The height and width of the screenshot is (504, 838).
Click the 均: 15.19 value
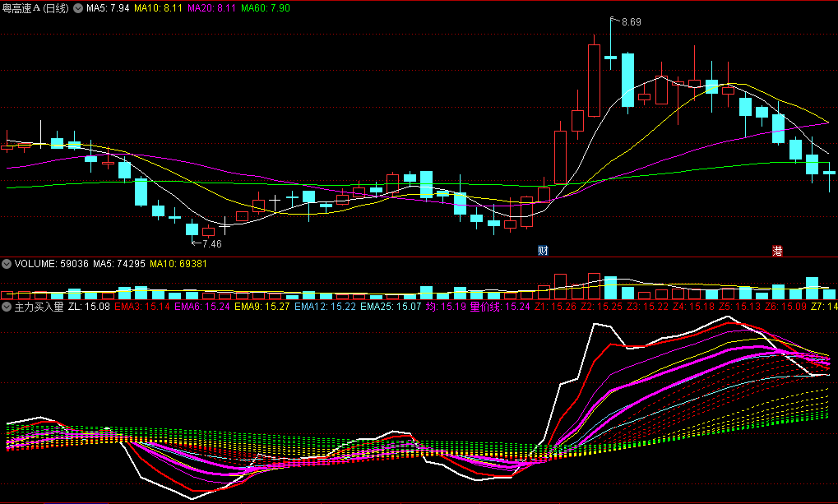pos(446,307)
